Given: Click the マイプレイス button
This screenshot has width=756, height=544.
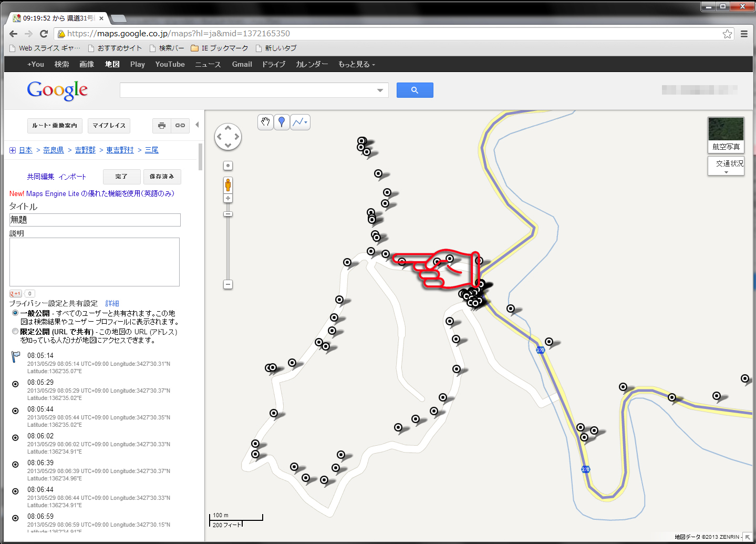Looking at the screenshot, I should 109,126.
